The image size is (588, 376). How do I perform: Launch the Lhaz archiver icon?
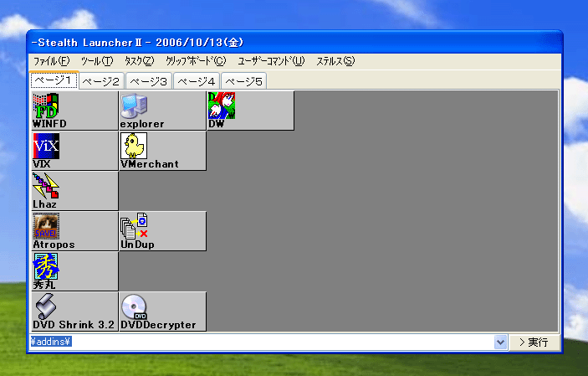(x=74, y=191)
